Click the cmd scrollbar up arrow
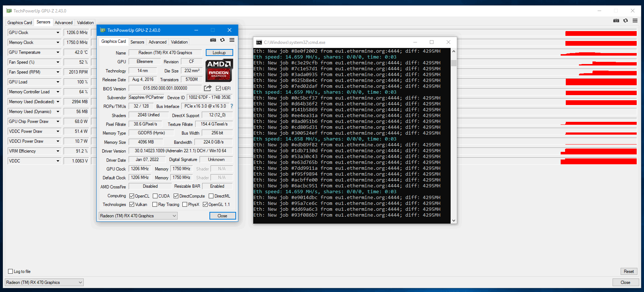 [x=454, y=51]
